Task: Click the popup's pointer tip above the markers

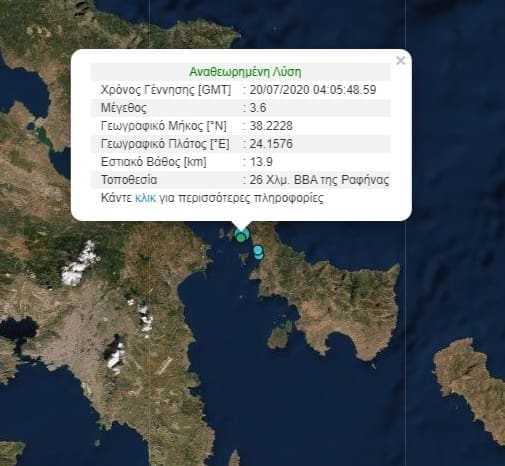Action: pos(241,226)
